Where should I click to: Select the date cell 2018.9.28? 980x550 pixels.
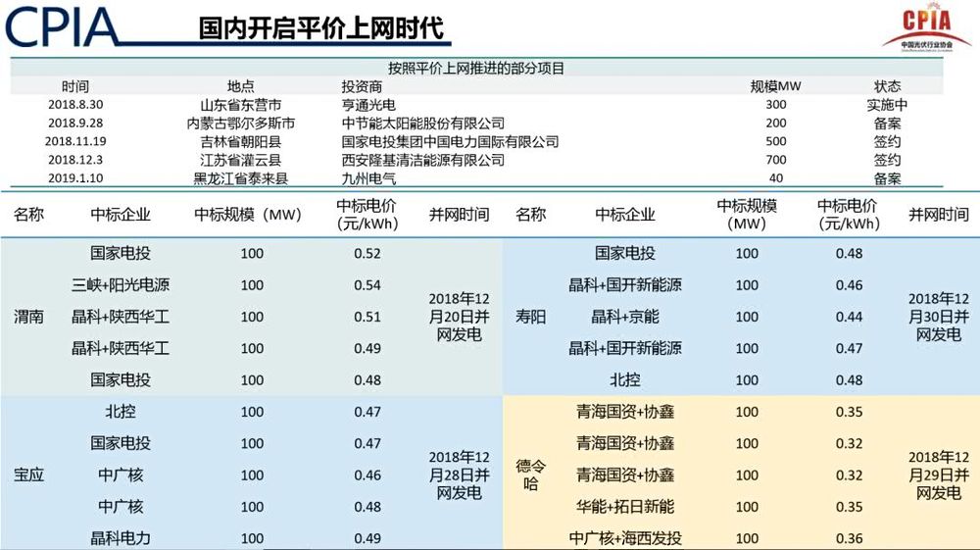coord(75,124)
